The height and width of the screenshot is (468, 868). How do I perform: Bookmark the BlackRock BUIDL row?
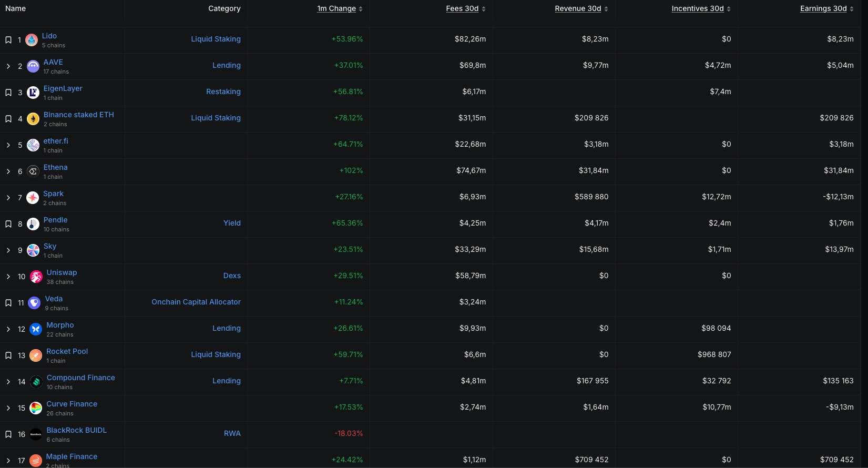(8, 434)
